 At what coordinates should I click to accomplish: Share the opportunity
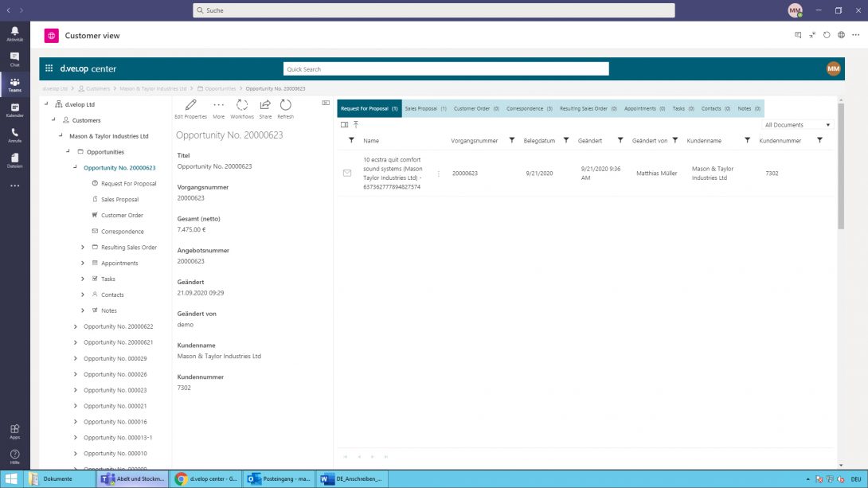point(265,109)
